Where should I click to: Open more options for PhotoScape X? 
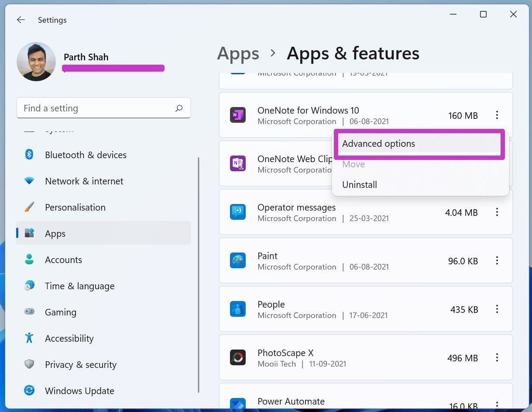497,357
